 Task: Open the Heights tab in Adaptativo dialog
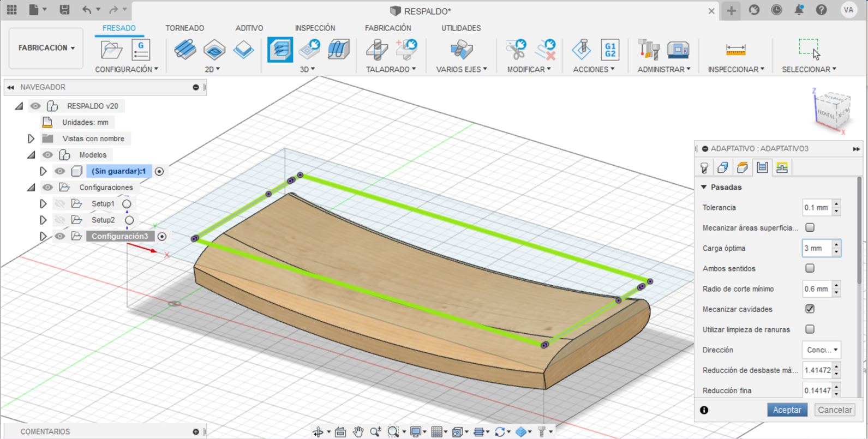coord(742,168)
